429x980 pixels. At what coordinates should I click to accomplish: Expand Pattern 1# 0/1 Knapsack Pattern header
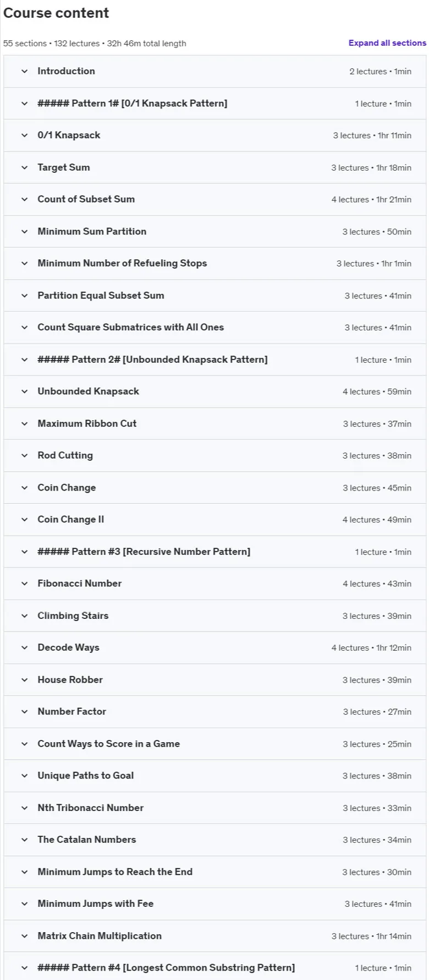pos(215,103)
